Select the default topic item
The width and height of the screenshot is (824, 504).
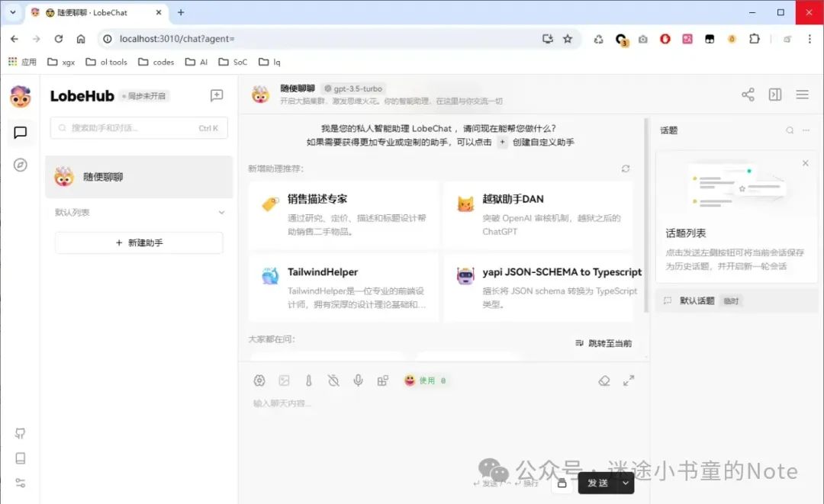736,301
